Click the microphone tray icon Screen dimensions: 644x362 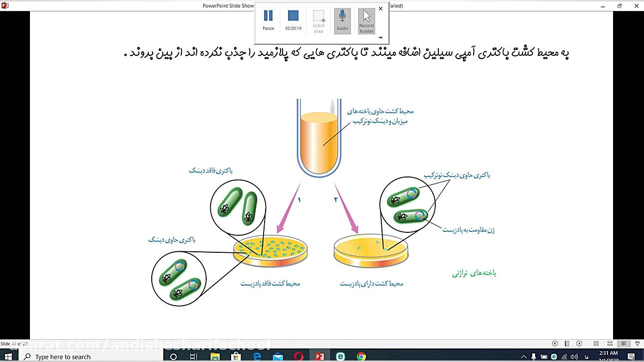click(534, 357)
